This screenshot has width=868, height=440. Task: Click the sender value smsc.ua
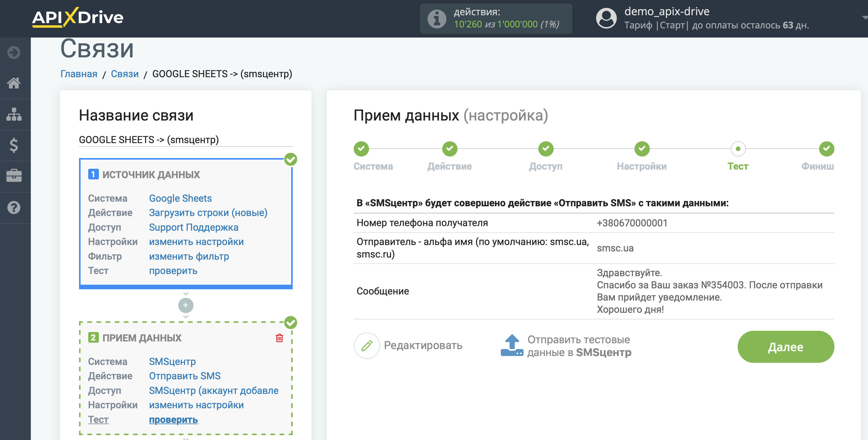click(x=615, y=248)
